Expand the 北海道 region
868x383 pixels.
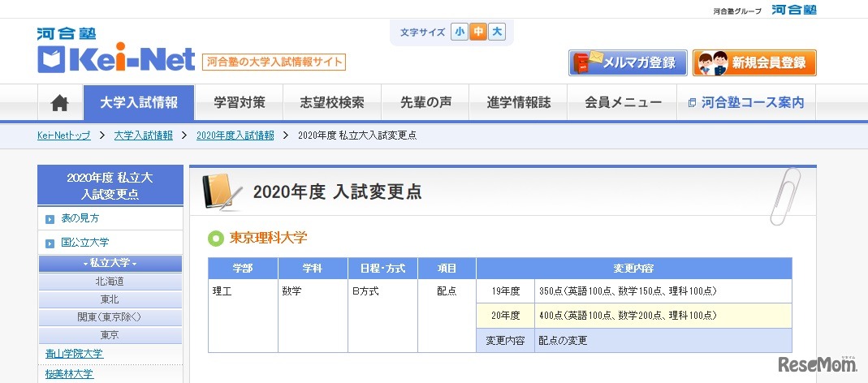pos(110,282)
